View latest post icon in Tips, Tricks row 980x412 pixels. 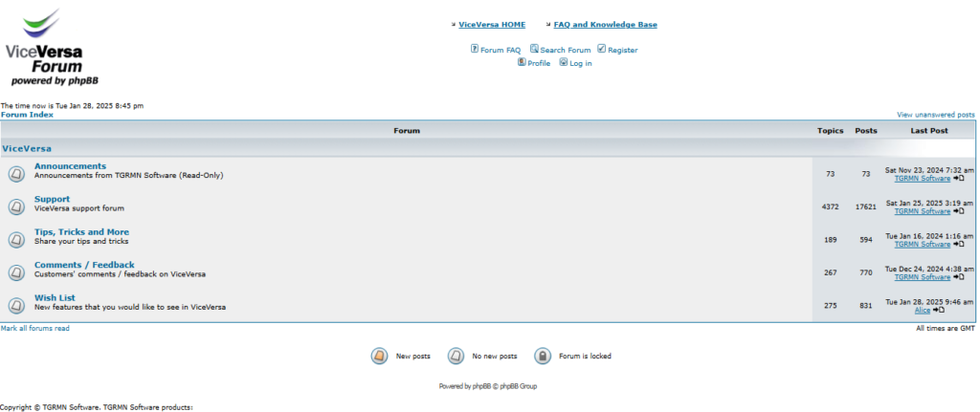[x=958, y=245]
